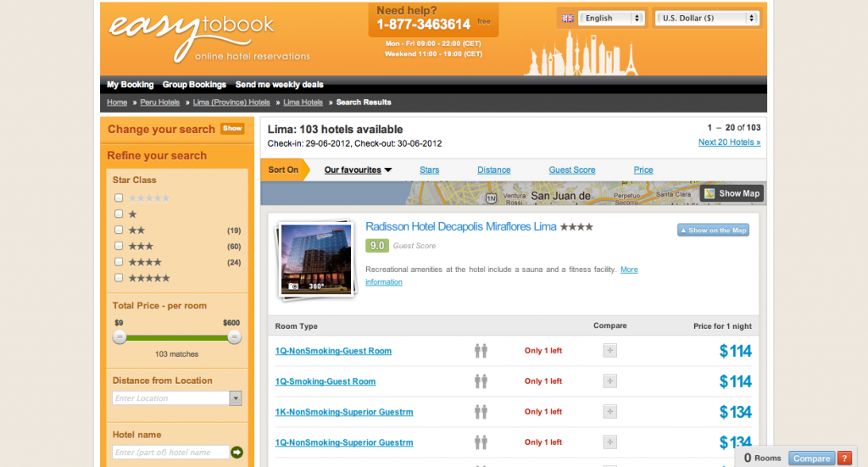Check the unrated grey stars checkbox
The width and height of the screenshot is (868, 467).
pyautogui.click(x=119, y=197)
